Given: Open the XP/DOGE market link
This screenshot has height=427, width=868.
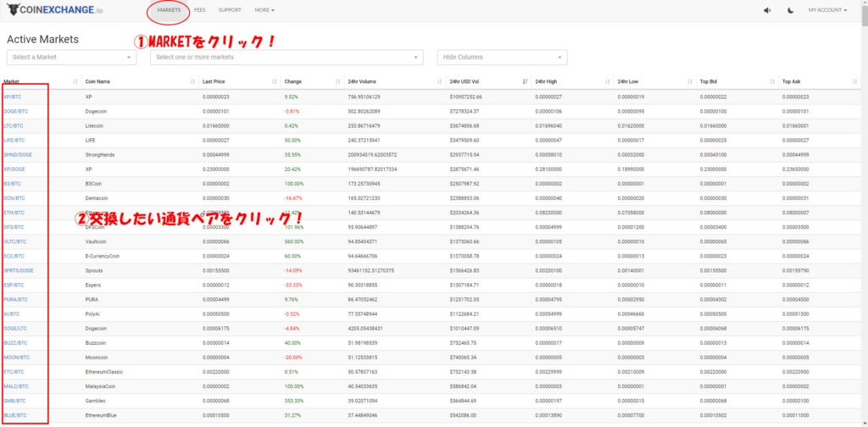Looking at the screenshot, I should click(x=14, y=169).
